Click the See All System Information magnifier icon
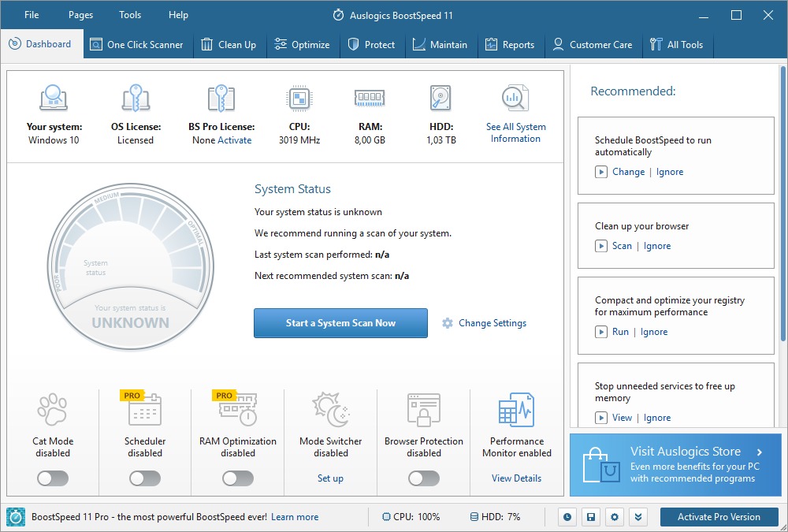This screenshot has width=788, height=532. coord(515,99)
